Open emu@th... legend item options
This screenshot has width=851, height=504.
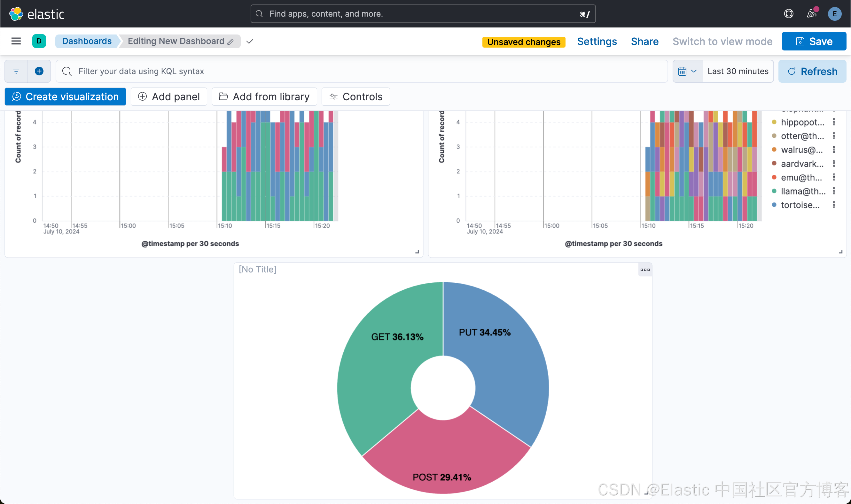pyautogui.click(x=834, y=177)
